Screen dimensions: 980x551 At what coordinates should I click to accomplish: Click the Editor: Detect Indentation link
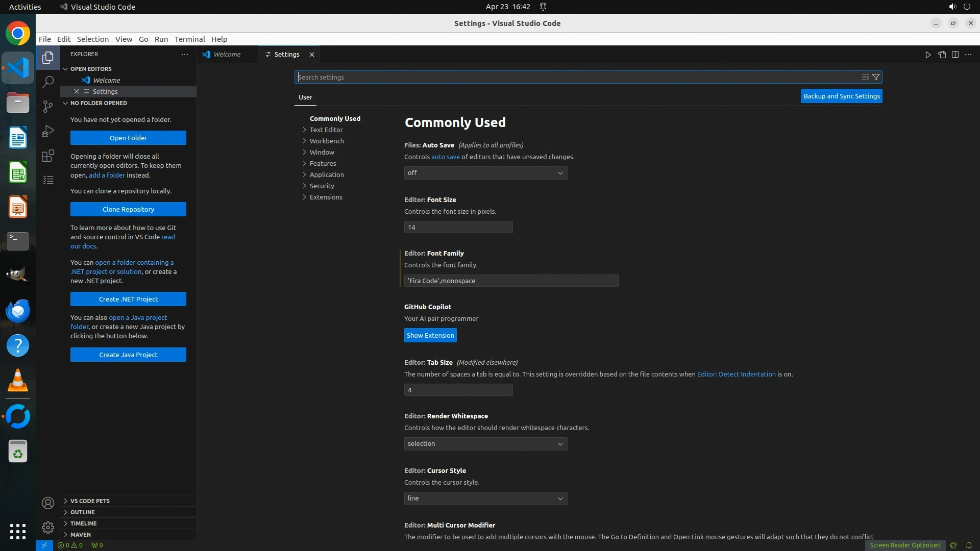pos(736,374)
